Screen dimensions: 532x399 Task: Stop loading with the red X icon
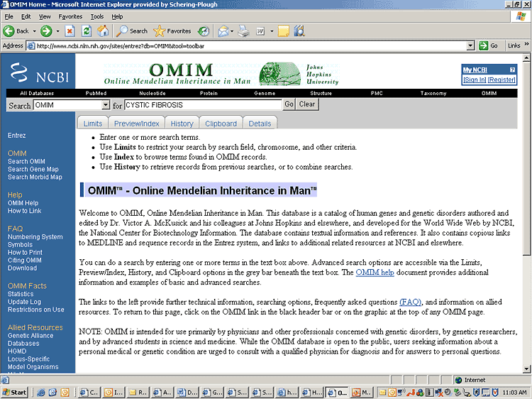pyautogui.click(x=70, y=31)
